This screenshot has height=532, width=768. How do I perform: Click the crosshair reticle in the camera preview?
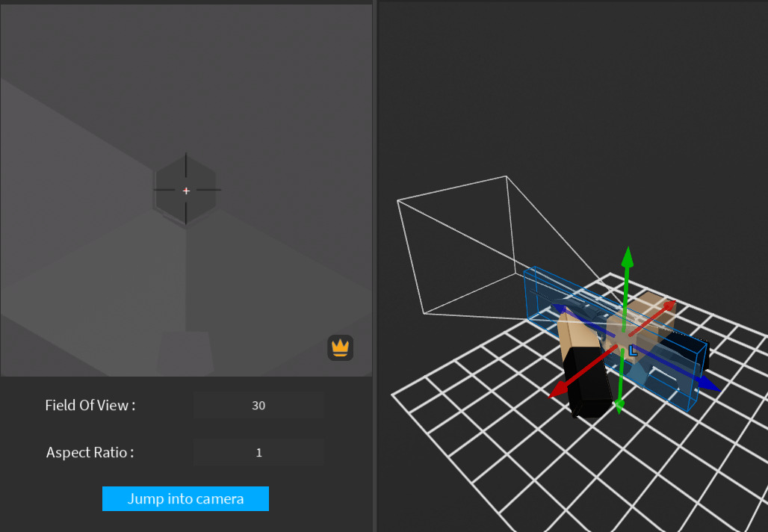pos(186,191)
